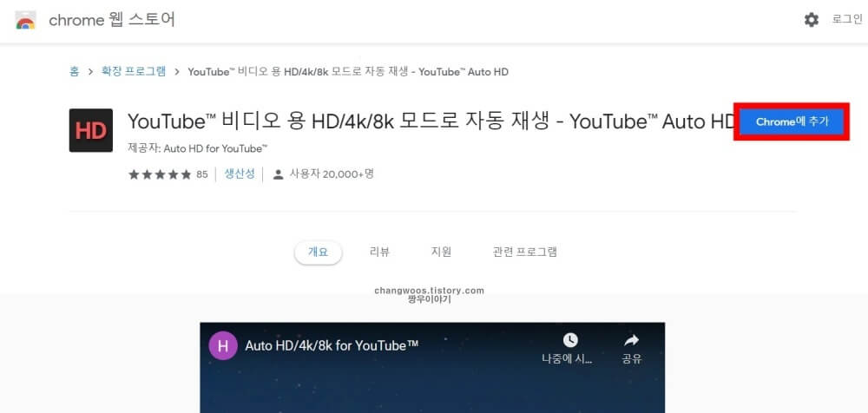Click the 85 ratings count

(202, 174)
